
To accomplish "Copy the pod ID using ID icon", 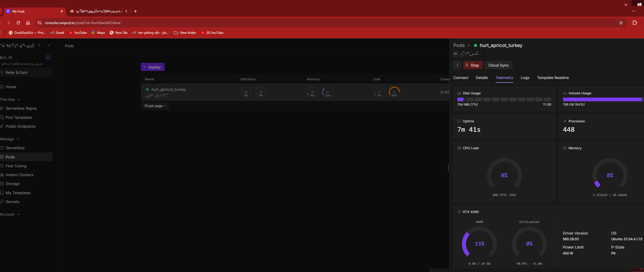I will coord(456,54).
